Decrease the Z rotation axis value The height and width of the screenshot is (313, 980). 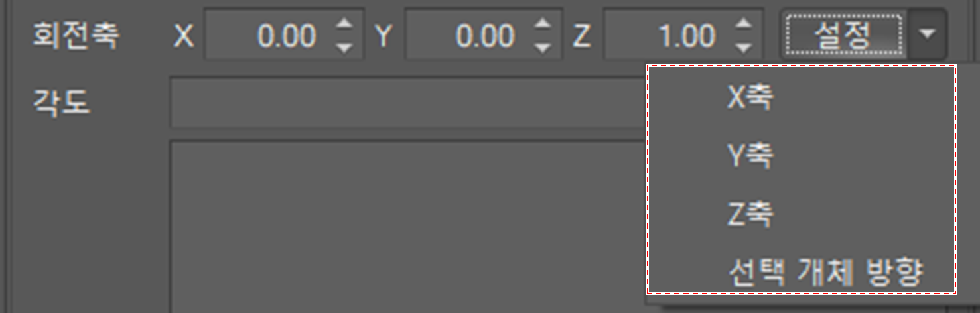tap(744, 48)
